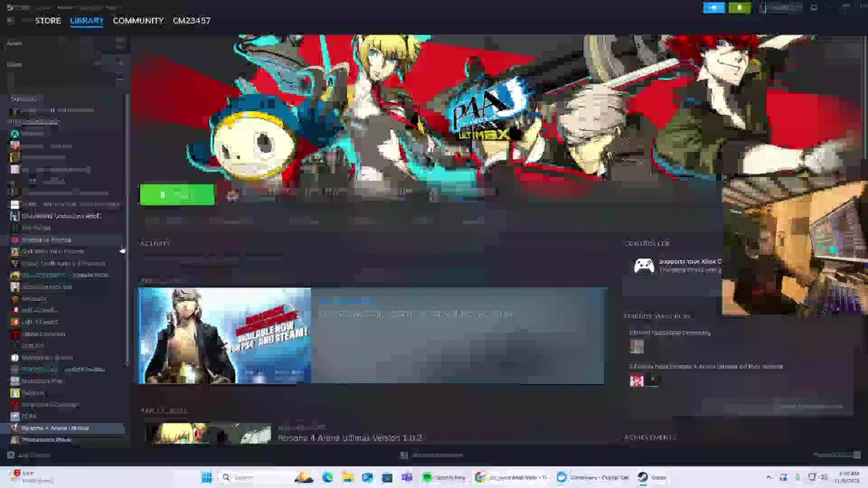
Task: Switch to the LIBRARY tab
Action: coord(87,20)
